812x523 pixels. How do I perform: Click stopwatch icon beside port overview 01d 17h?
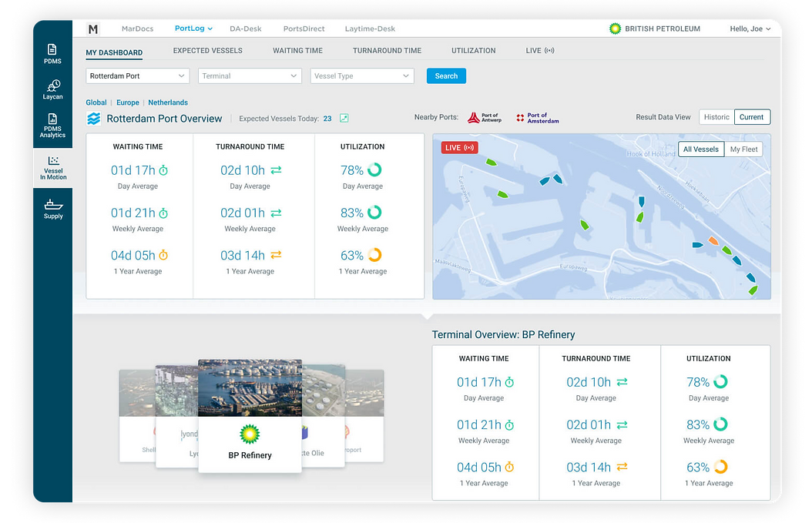point(163,170)
